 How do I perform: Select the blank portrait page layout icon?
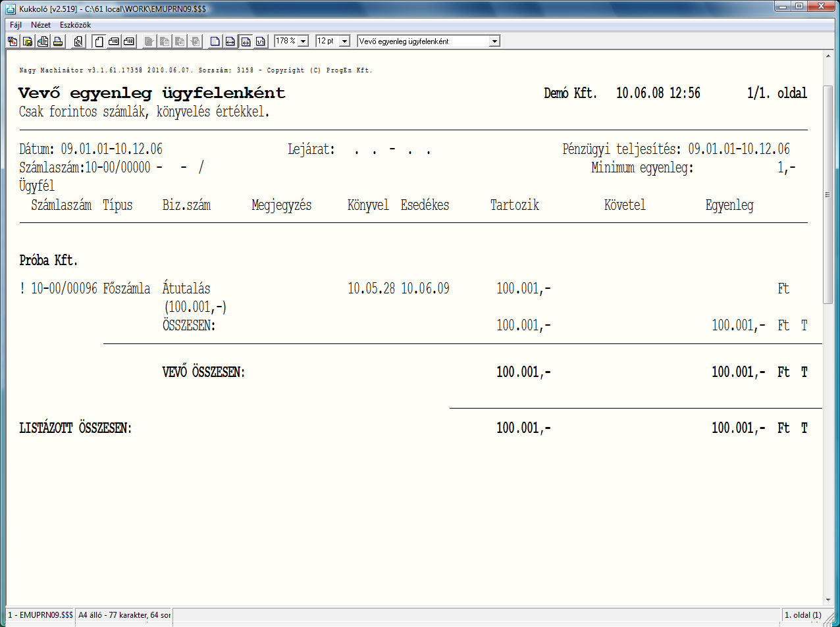point(99,41)
